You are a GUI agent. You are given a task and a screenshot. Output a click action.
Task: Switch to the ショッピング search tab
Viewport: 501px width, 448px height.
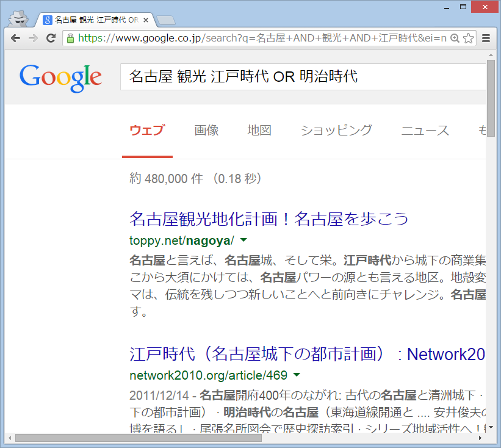tap(336, 131)
